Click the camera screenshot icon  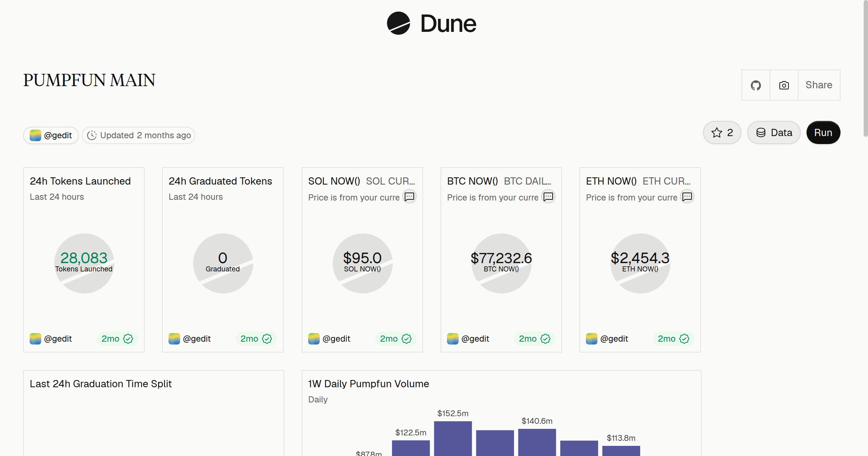[784, 85]
